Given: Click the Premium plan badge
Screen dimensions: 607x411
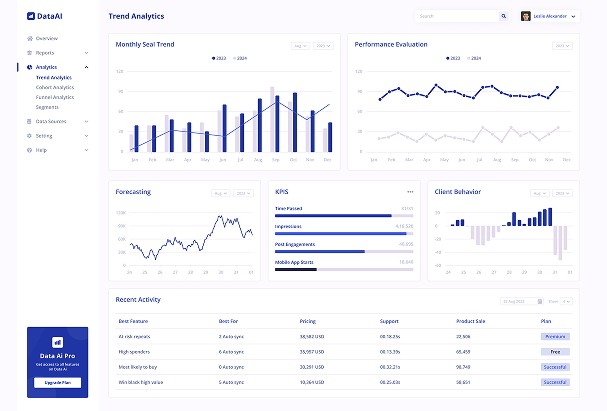Looking at the screenshot, I should tap(555, 337).
